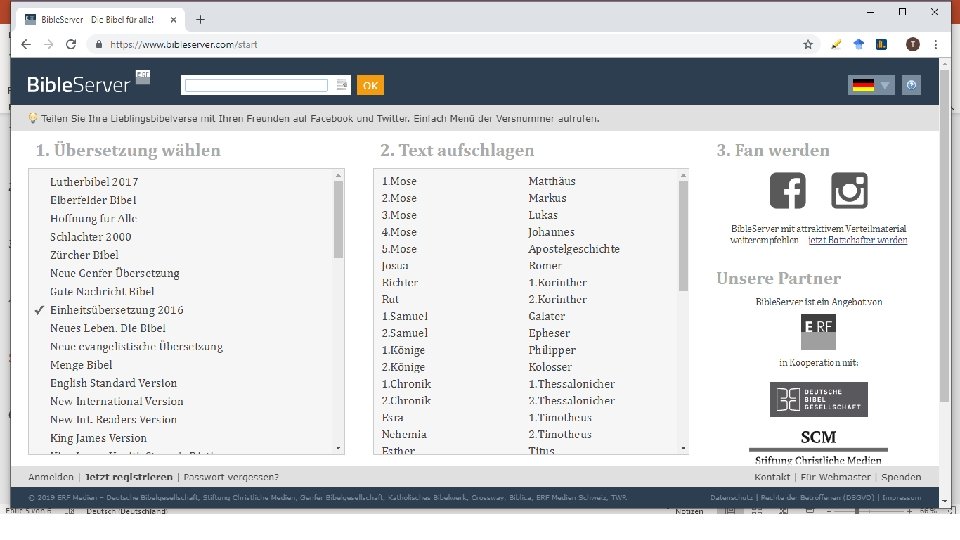Screen dimensions: 960x540
Task: Click OK search button
Action: (x=370, y=85)
